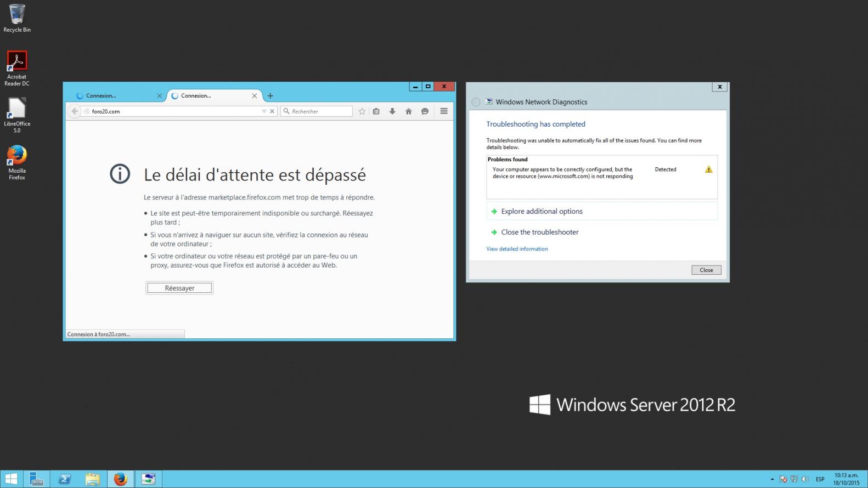Click the Réessayer button
868x488 pixels.
(179, 288)
